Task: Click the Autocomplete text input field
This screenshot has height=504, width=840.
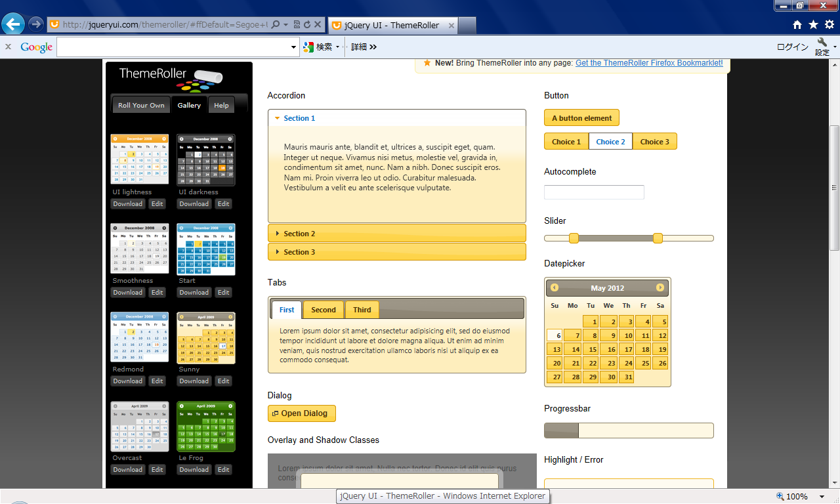Action: click(x=594, y=192)
